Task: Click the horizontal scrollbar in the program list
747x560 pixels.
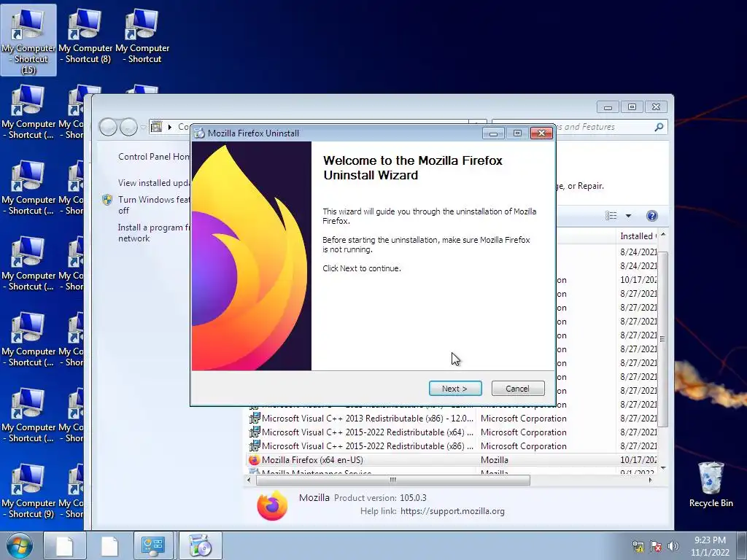Action: pos(393,480)
